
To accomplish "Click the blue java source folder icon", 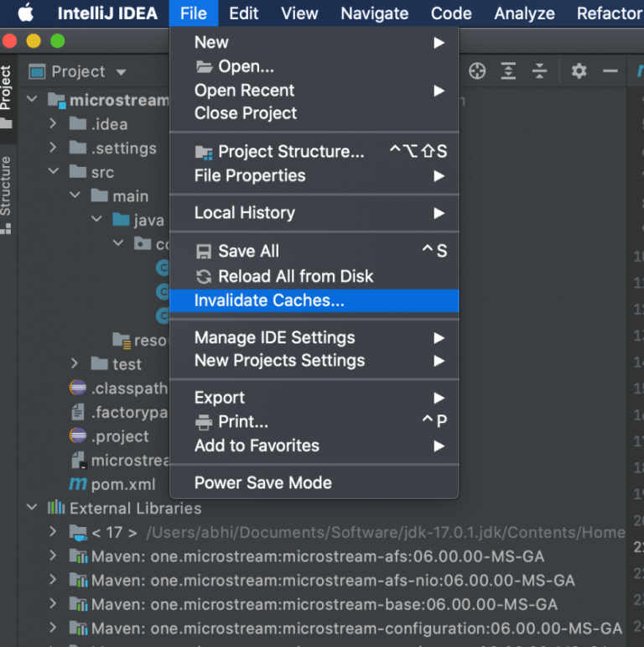I will point(122,219).
